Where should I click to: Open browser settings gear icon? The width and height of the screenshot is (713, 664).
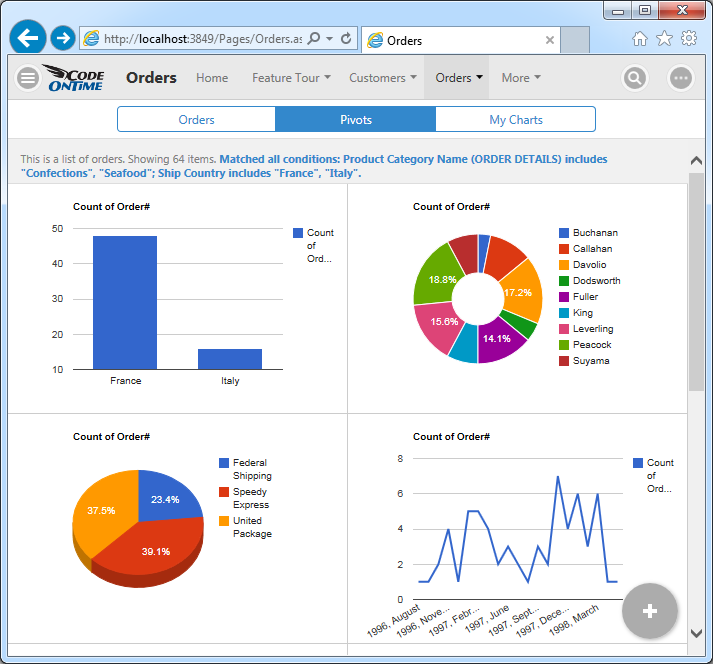[x=689, y=39]
